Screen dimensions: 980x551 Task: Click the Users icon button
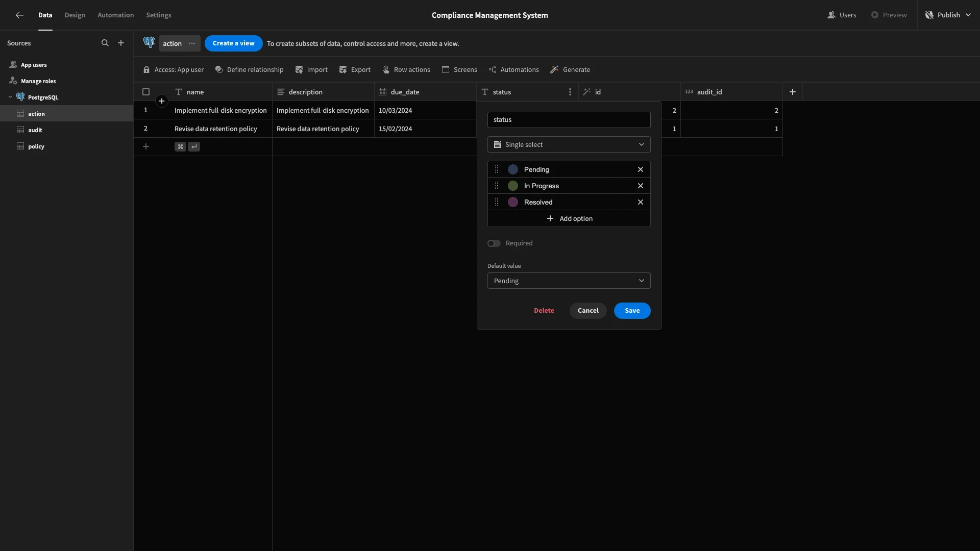coord(842,15)
